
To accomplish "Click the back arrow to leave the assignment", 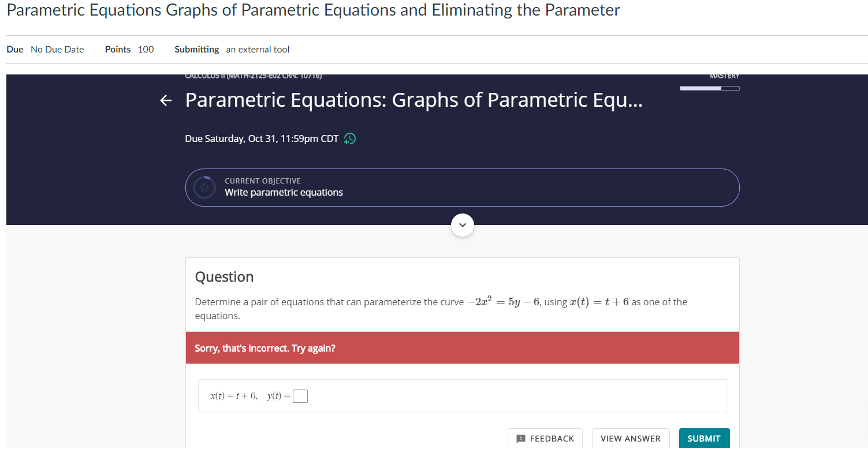I will click(x=166, y=100).
